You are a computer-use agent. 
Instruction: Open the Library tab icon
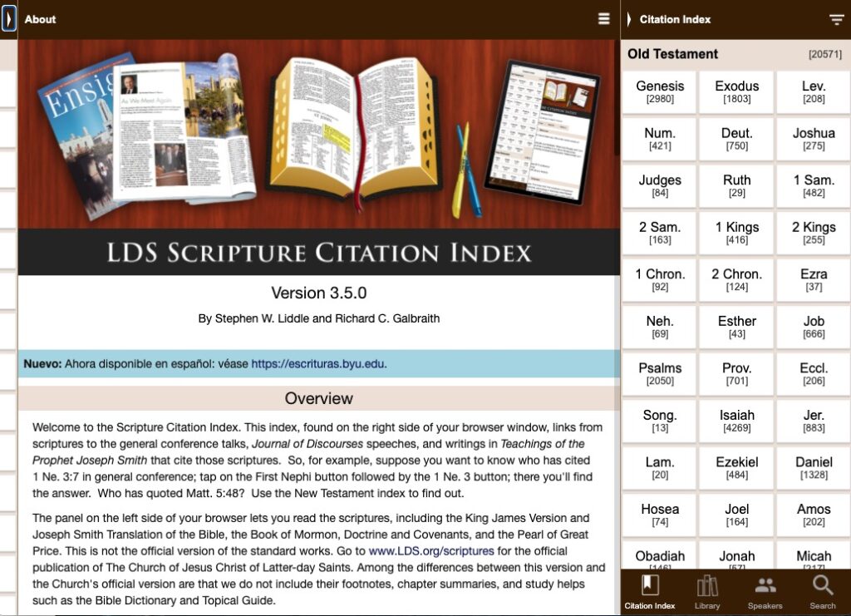[707, 592]
